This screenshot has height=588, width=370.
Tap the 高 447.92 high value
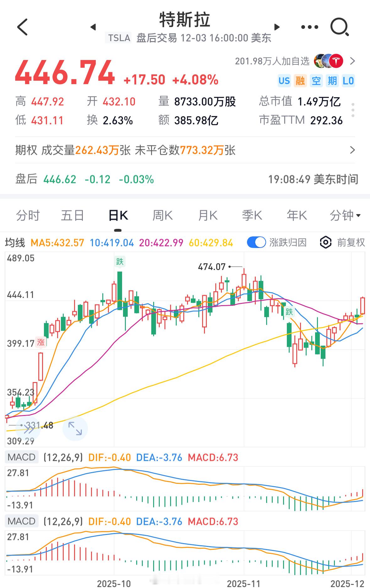point(40,101)
